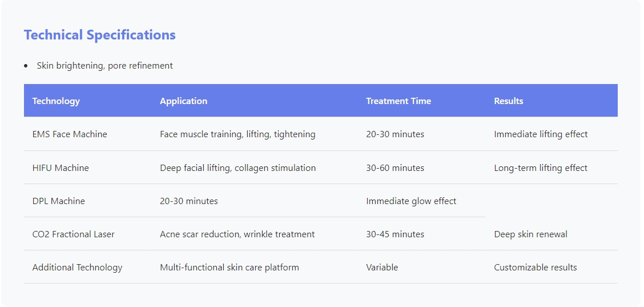
Task: Click the '30-45 minutes' treatment time
Action: click(395, 234)
